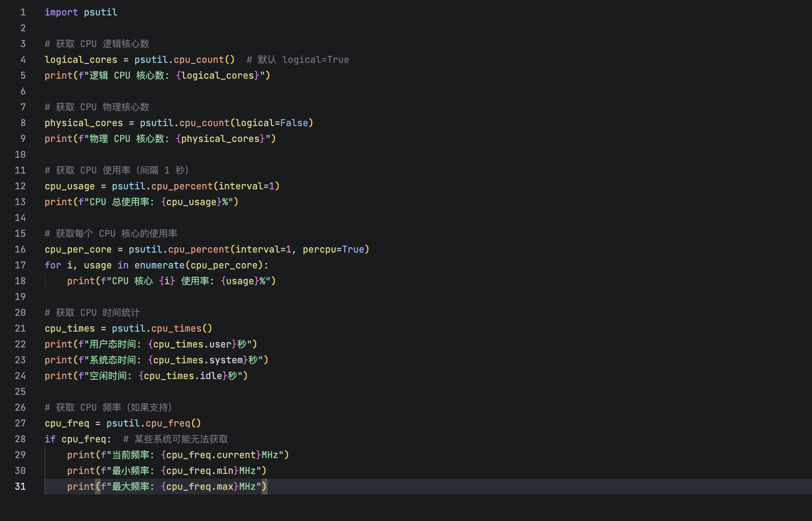
Task: Click cpu_times.idle on line 24
Action: click(x=183, y=376)
